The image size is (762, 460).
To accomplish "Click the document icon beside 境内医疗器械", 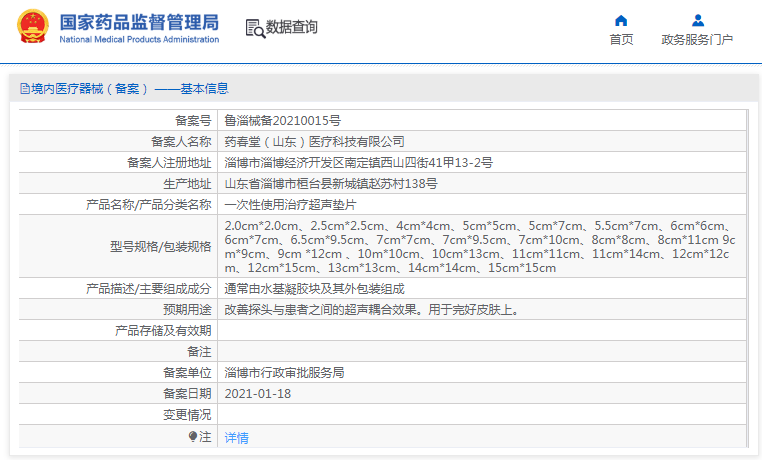I will 24,88.
